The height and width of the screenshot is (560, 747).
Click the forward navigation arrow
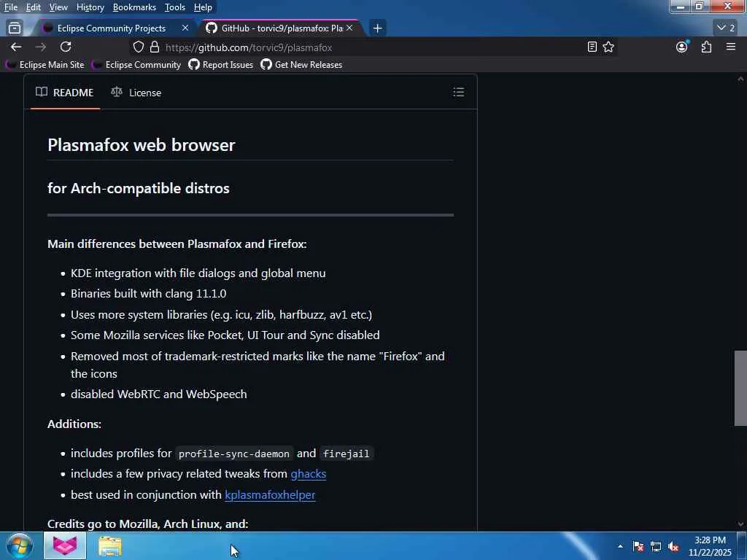(41, 47)
